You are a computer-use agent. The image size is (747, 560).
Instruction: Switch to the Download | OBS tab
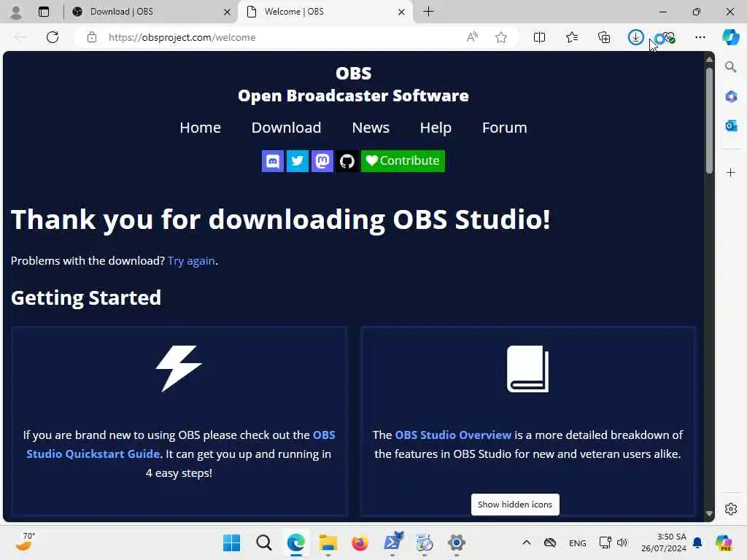[150, 12]
